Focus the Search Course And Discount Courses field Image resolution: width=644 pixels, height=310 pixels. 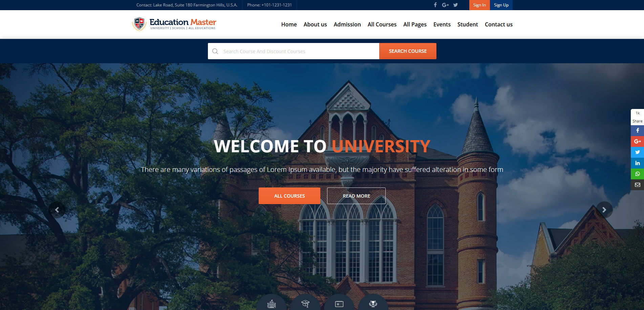coord(294,51)
